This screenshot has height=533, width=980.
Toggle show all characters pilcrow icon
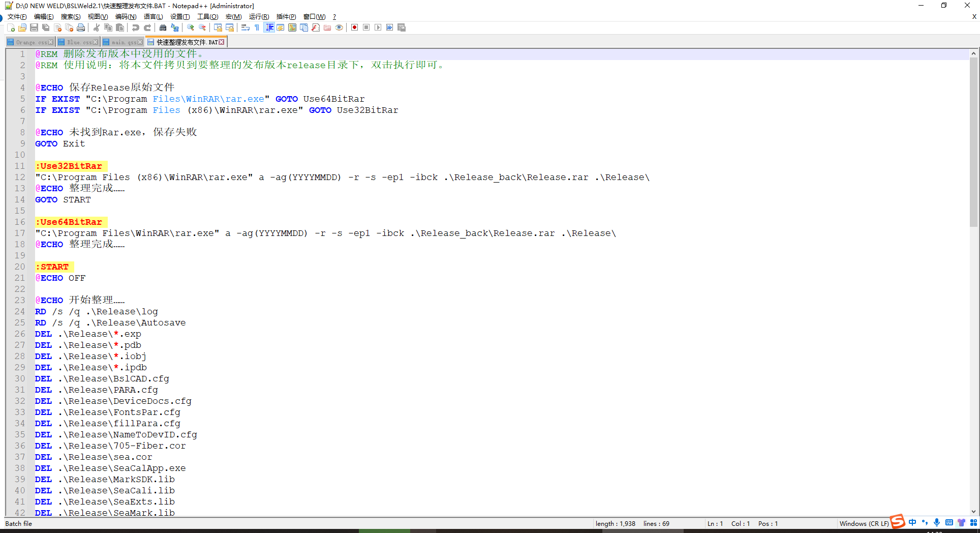pos(257,27)
